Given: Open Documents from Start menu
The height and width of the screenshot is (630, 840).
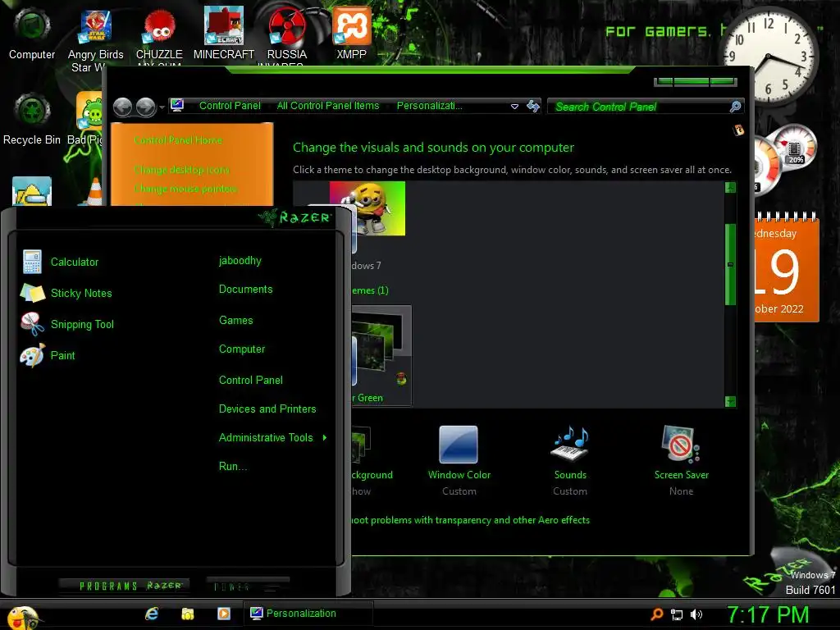Looking at the screenshot, I should pos(245,290).
